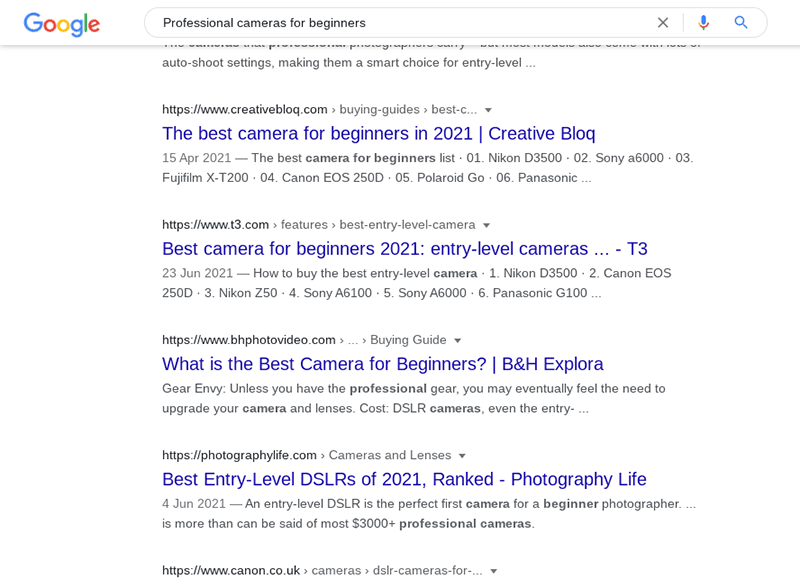The width and height of the screenshot is (800, 579).
Task: Expand the t3.com result options arrow
Action: (x=486, y=225)
